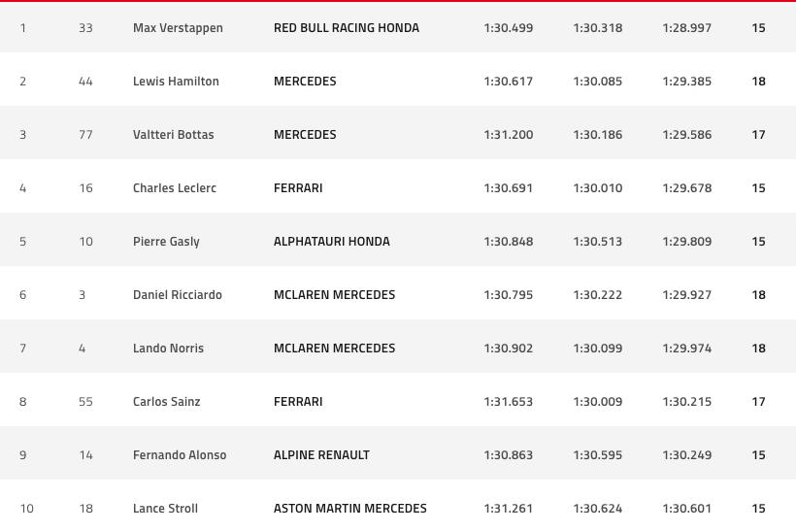The width and height of the screenshot is (796, 532).
Task: Select the Lewis Hamilton name cell
Action: click(176, 82)
